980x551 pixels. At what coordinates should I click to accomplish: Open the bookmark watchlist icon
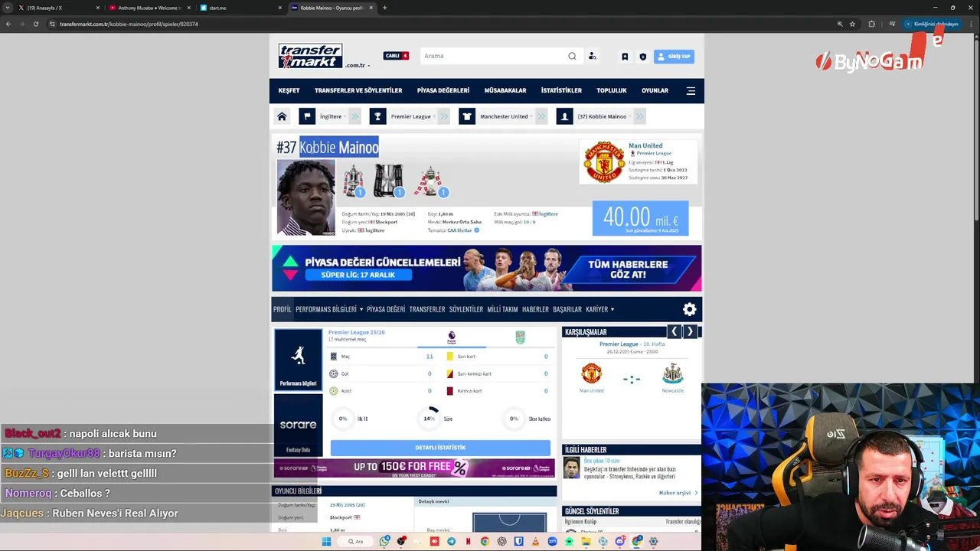pyautogui.click(x=625, y=57)
